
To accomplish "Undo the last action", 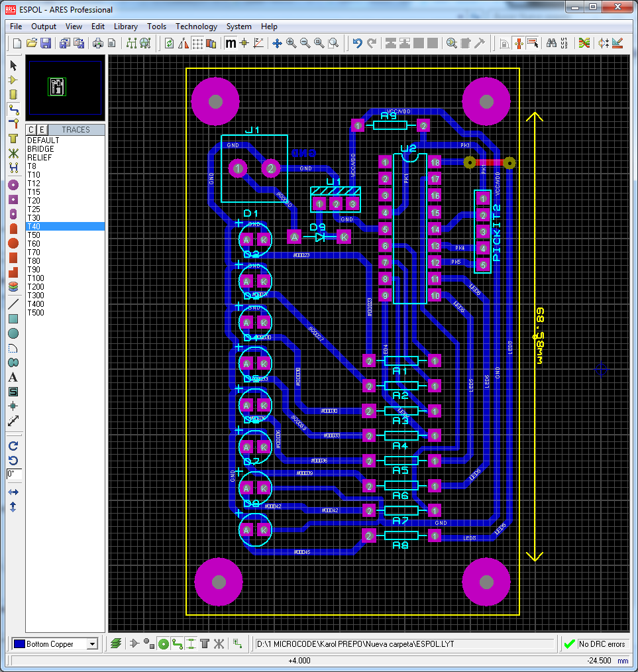I will click(357, 43).
